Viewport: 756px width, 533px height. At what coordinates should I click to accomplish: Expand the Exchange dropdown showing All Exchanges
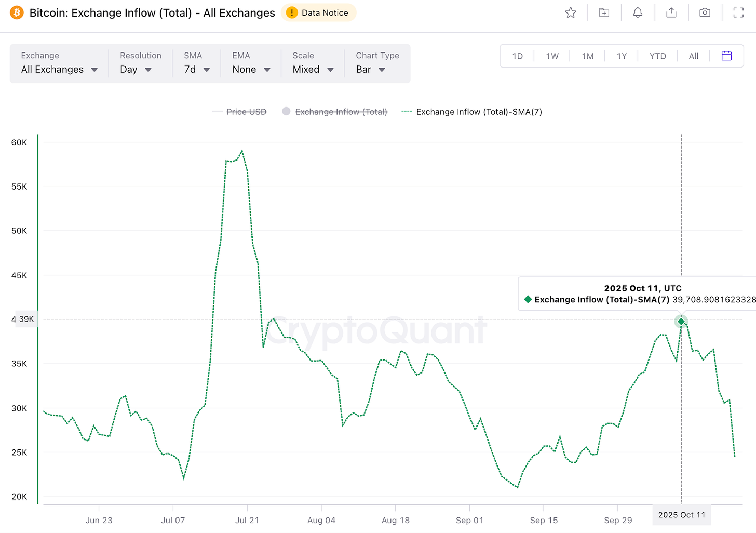point(59,70)
